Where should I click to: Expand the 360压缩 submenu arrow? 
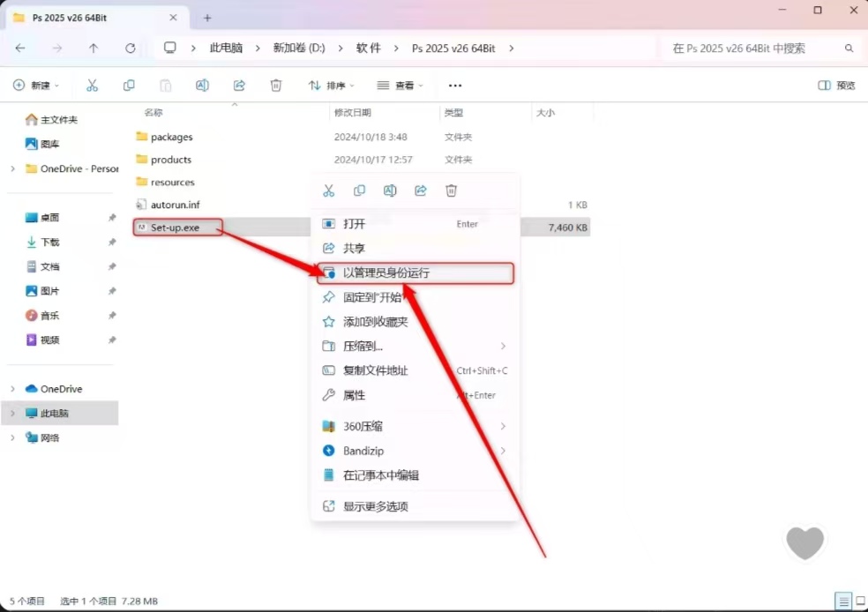click(x=503, y=426)
